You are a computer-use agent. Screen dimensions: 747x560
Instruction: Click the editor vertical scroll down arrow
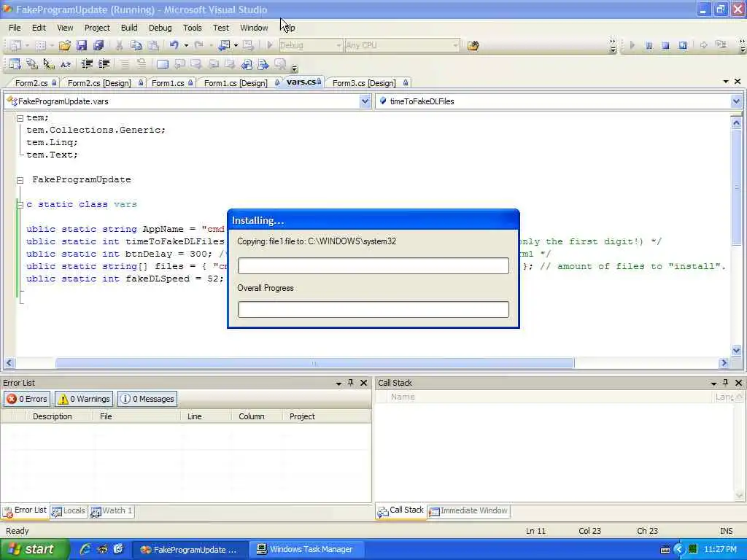(736, 351)
